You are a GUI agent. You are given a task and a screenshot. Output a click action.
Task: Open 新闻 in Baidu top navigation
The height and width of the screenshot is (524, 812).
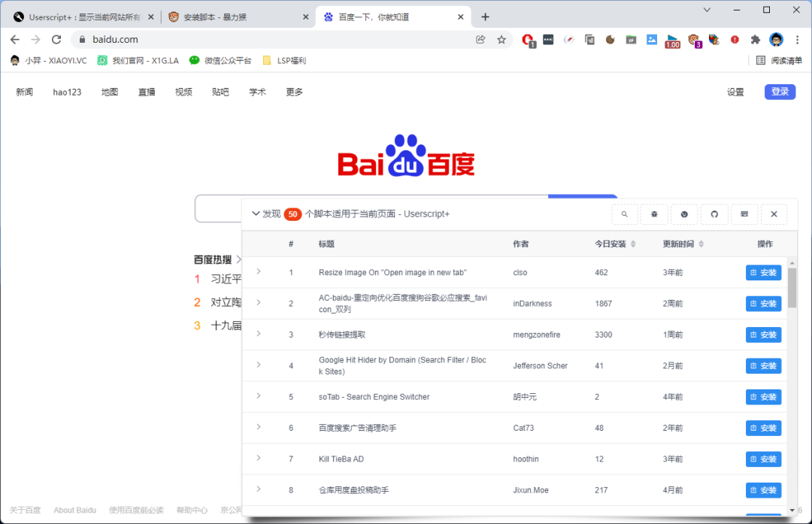point(24,92)
